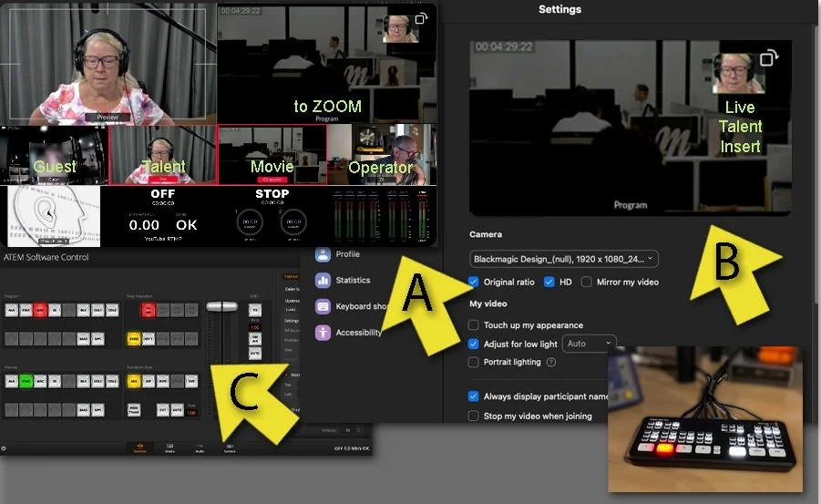Click the rotate icon on Zoom video preview
The height and width of the screenshot is (504, 821).
click(x=768, y=57)
